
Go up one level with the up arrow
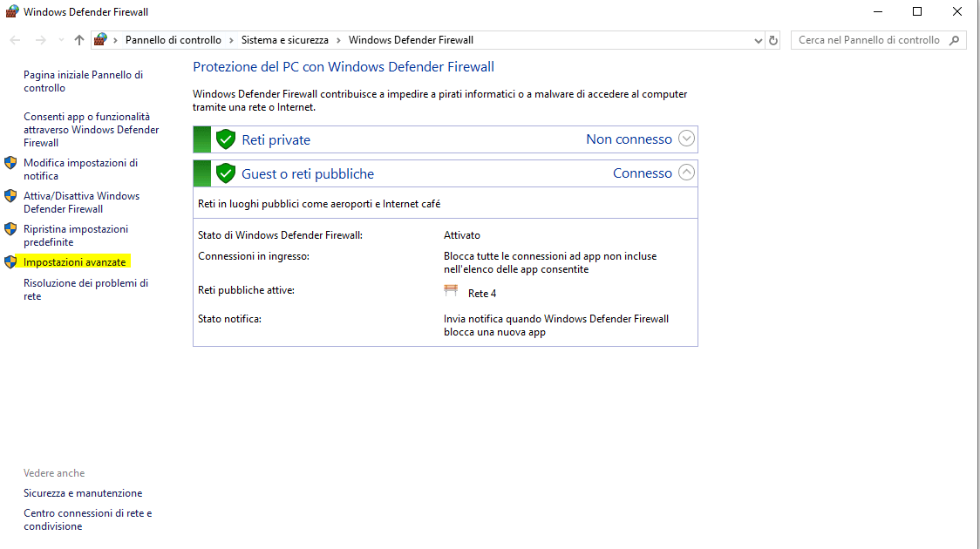(x=79, y=40)
